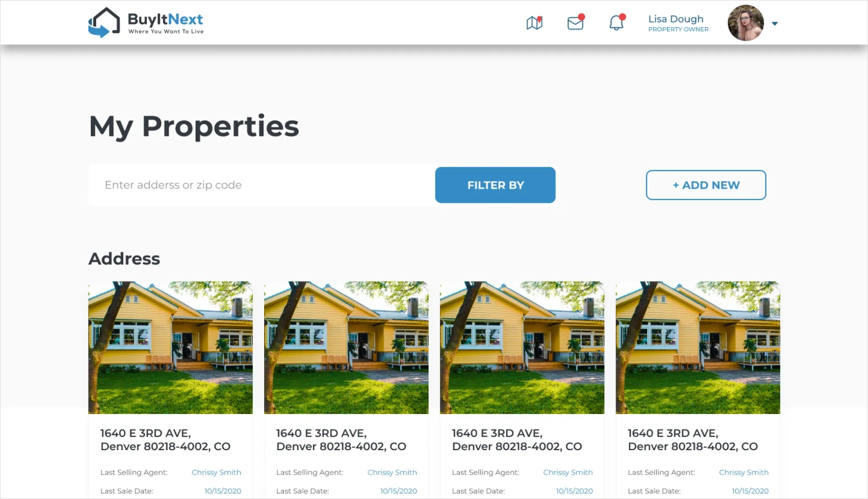Viewport: 868px width, 499px height.
Task: Open Chrissy Smith link on second card
Action: [392, 472]
